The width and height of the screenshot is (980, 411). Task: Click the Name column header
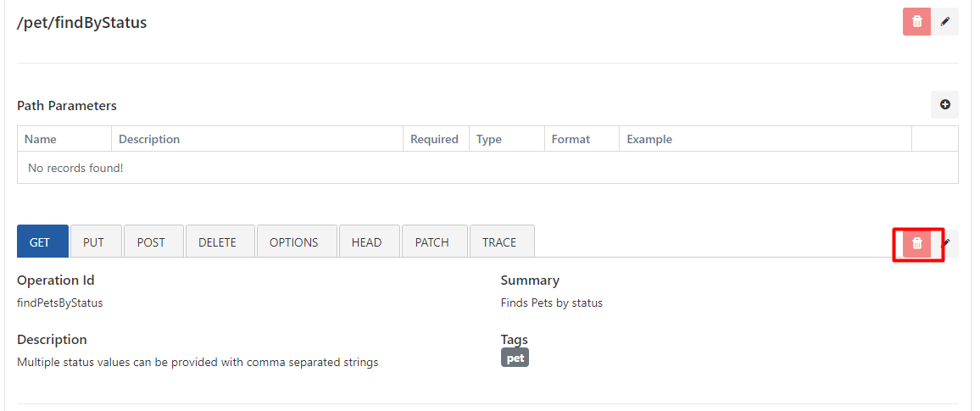(41, 139)
